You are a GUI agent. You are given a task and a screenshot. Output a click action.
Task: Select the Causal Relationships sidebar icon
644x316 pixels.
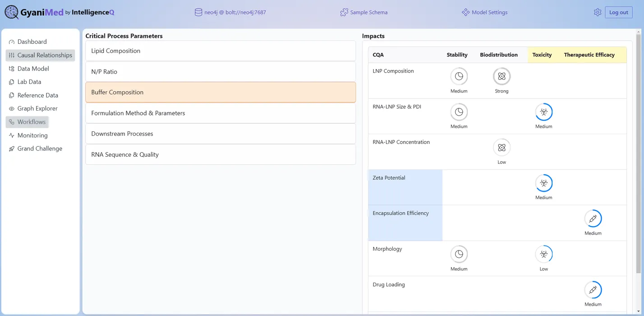point(11,55)
